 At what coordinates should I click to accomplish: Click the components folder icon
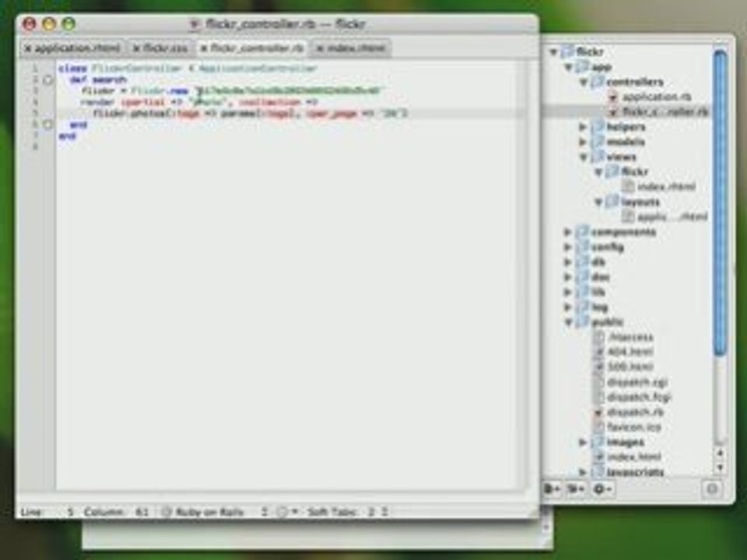coord(582,232)
